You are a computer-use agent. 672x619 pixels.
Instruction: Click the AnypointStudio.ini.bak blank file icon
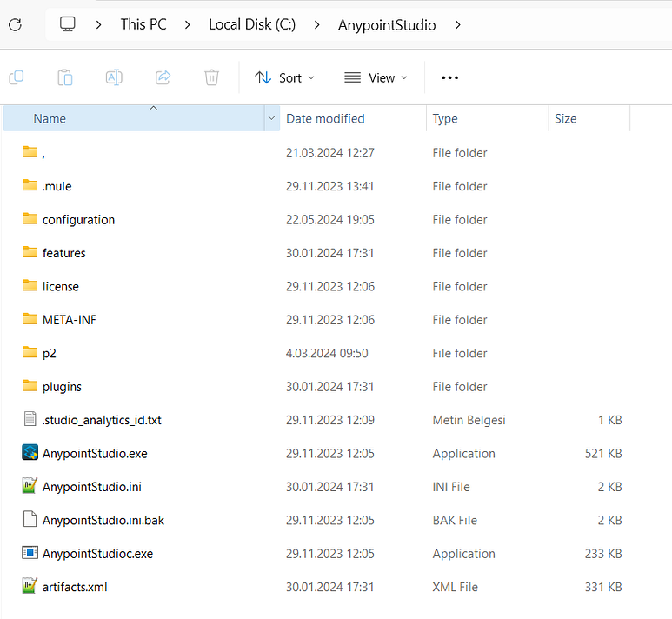tap(30, 519)
